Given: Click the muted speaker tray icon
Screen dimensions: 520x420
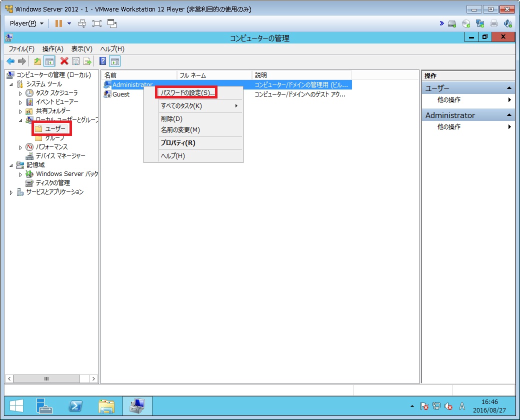Looking at the screenshot, I should click(448, 405).
